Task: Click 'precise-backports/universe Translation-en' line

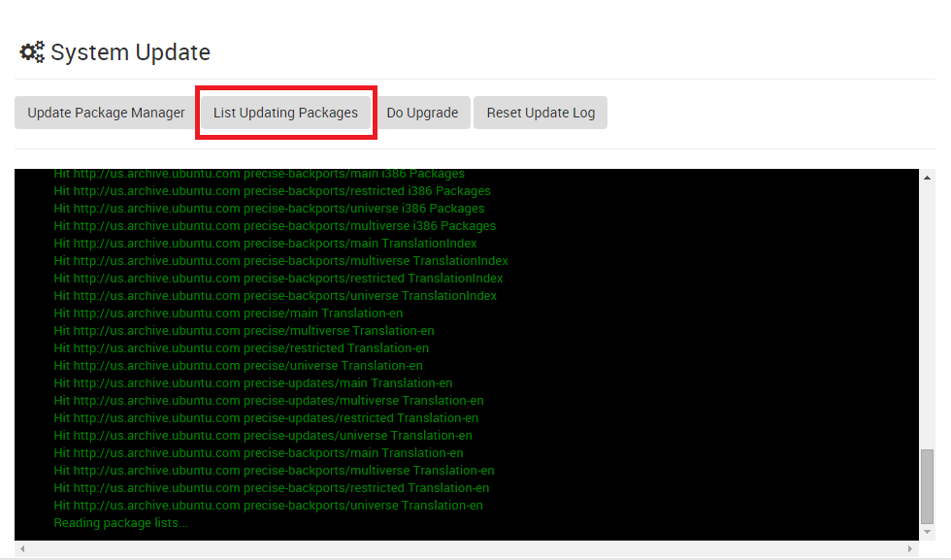Action: coord(268,506)
